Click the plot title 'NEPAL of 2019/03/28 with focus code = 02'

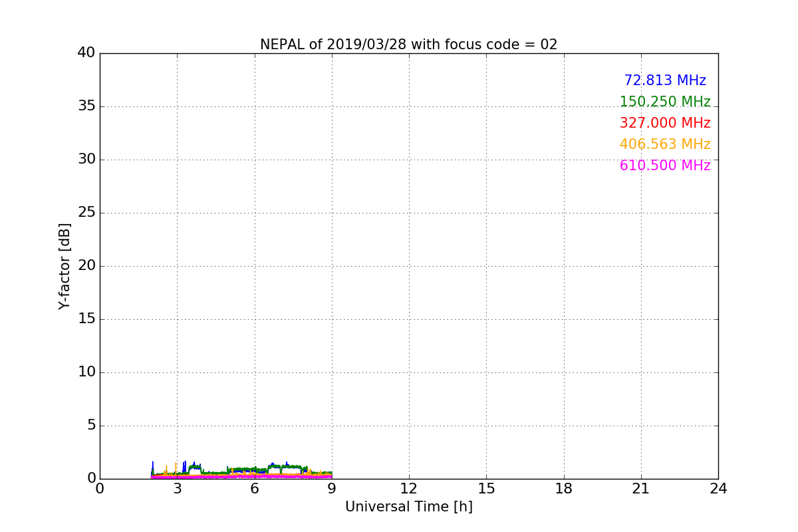pos(408,45)
